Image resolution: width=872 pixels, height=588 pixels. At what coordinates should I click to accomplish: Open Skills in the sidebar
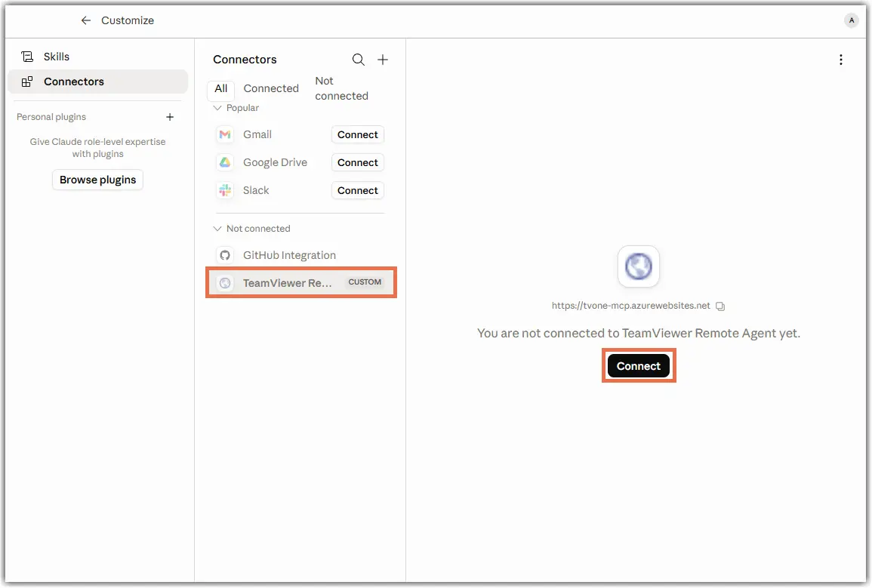tap(98, 57)
